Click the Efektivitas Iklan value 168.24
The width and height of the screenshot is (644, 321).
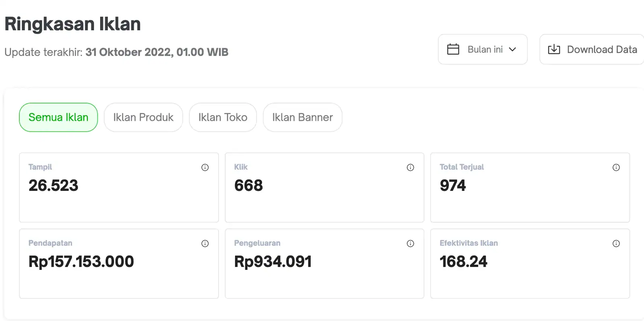click(463, 262)
